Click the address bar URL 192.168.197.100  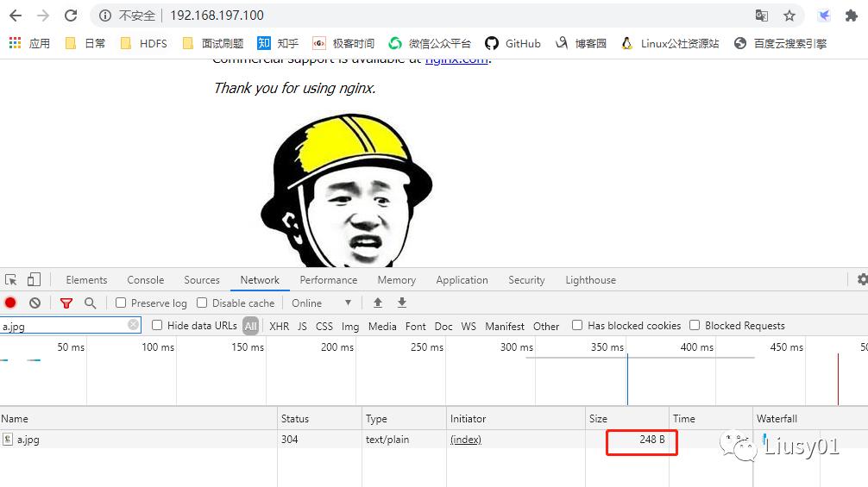(217, 16)
